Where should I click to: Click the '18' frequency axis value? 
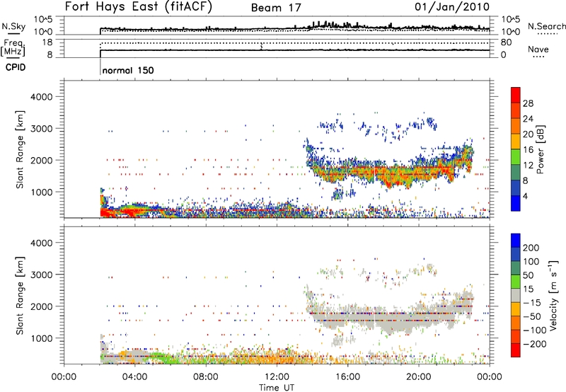pos(47,42)
